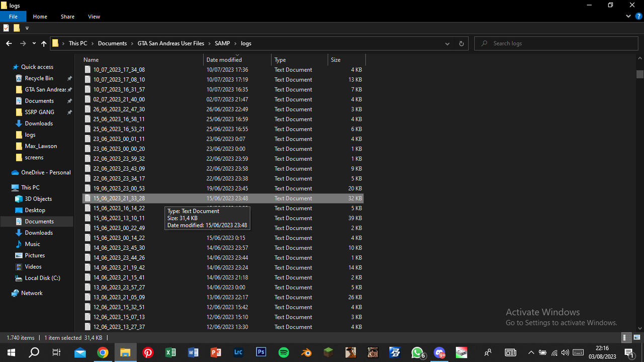Open Photoshop from the taskbar

261,352
